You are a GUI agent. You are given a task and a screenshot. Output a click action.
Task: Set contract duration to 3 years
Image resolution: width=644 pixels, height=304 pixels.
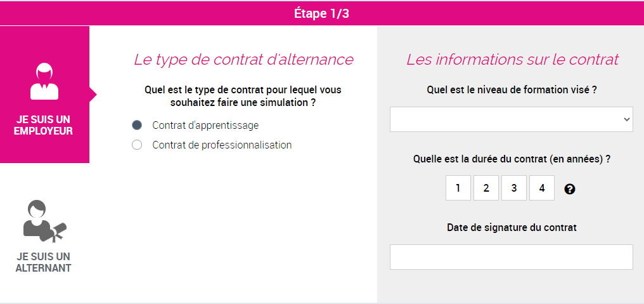coord(514,188)
